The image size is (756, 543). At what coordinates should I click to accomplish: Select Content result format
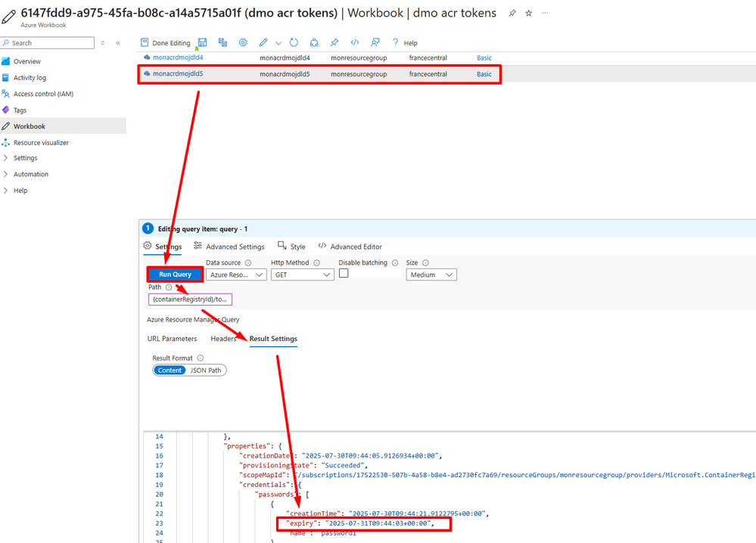[170, 370]
